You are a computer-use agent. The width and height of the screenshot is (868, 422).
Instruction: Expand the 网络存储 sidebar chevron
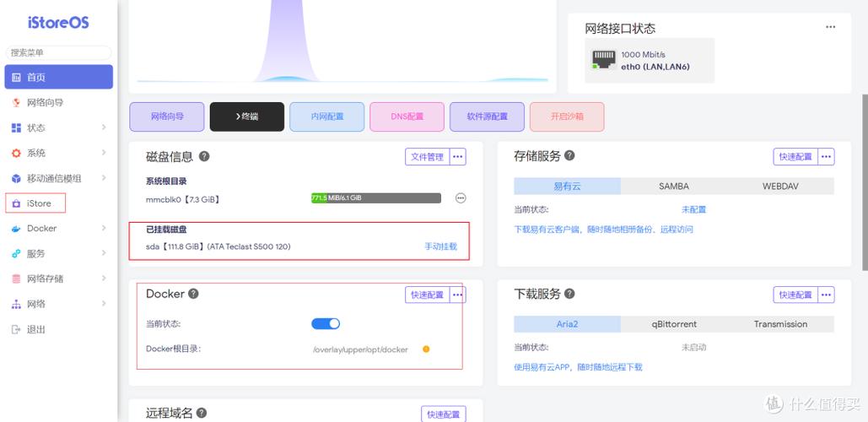[x=104, y=278]
